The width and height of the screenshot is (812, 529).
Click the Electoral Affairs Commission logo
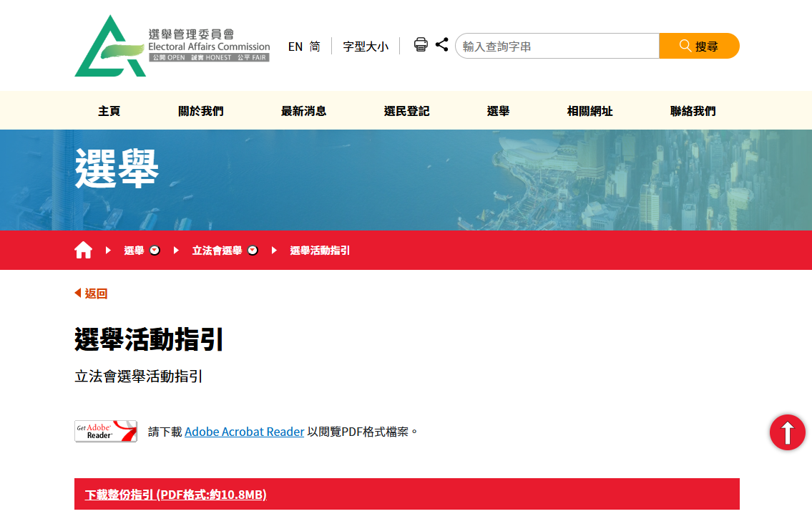(x=172, y=46)
